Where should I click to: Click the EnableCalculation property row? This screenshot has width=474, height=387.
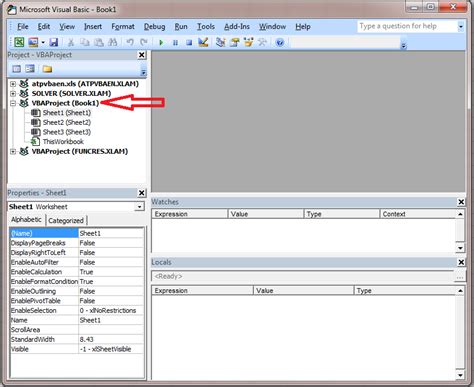[x=77, y=272]
